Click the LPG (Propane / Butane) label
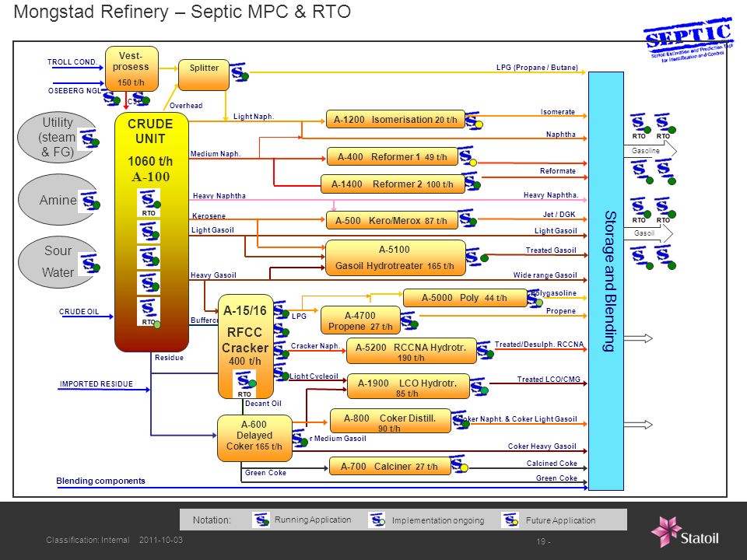Image resolution: width=747 pixels, height=560 pixels. tap(537, 68)
